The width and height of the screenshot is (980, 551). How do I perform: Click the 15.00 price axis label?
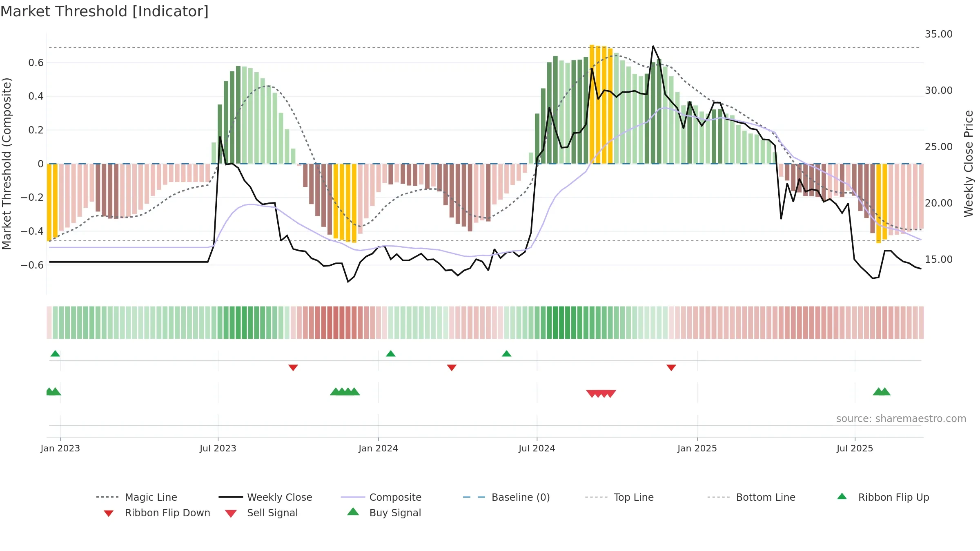pos(938,260)
